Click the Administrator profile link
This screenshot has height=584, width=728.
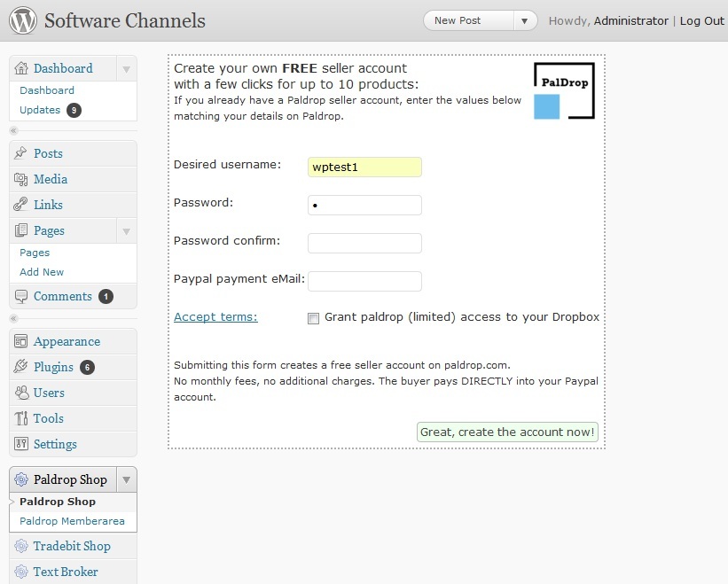pyautogui.click(x=631, y=21)
